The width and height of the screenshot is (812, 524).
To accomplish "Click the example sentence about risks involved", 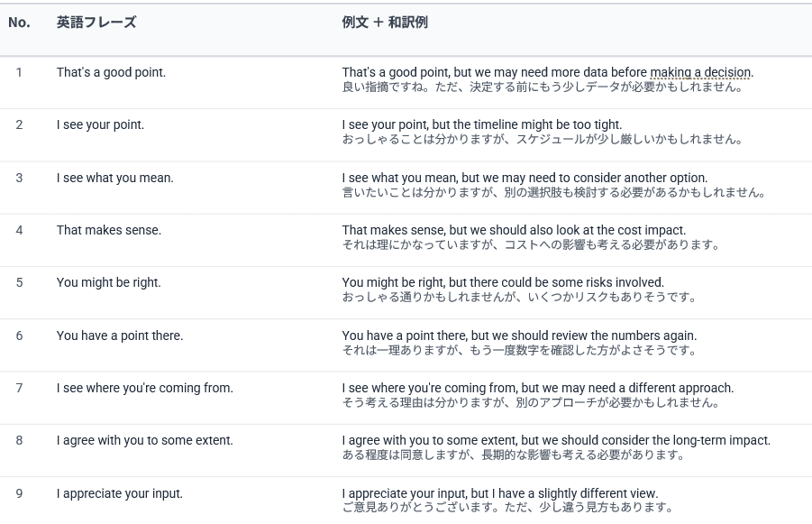I will pos(502,282).
